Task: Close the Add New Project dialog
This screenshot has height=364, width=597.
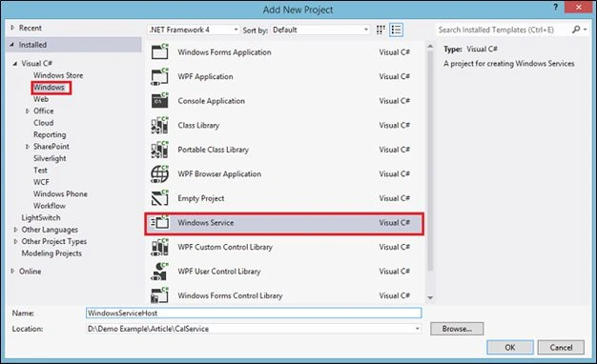Action: [x=579, y=8]
